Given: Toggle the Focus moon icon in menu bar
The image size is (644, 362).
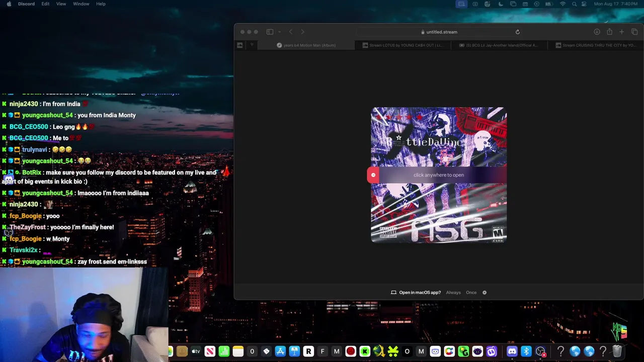Looking at the screenshot, I should 500,4.
